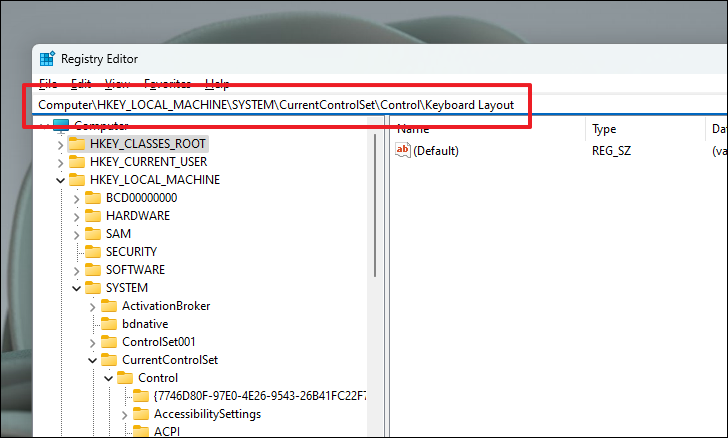Click the SOFTWARE folder icon
Screen dimensions: 728x438
[93, 270]
